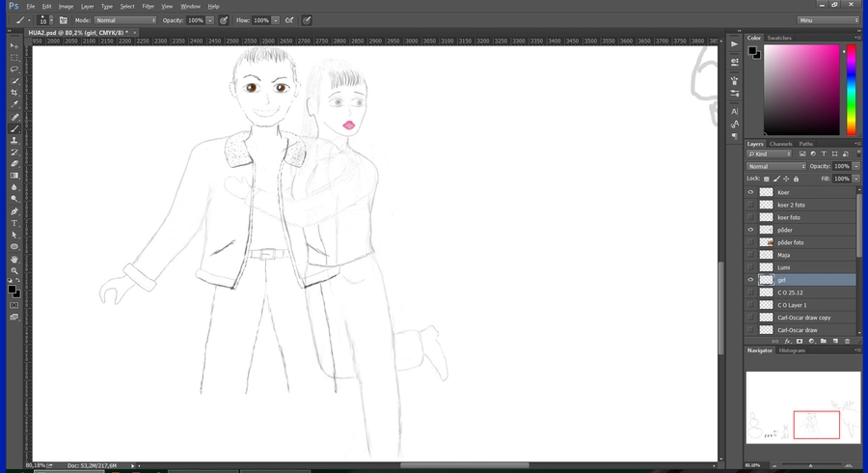Select the Zoom tool
868x473 pixels.
14,271
